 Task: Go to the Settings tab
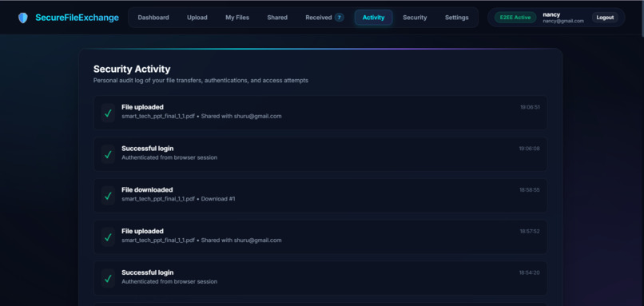(457, 18)
